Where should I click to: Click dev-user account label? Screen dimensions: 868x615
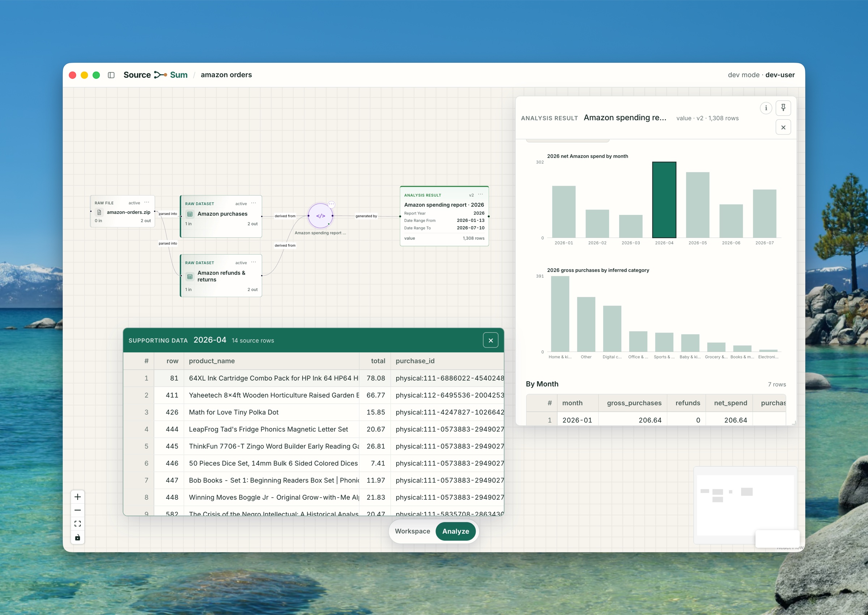[x=780, y=75]
